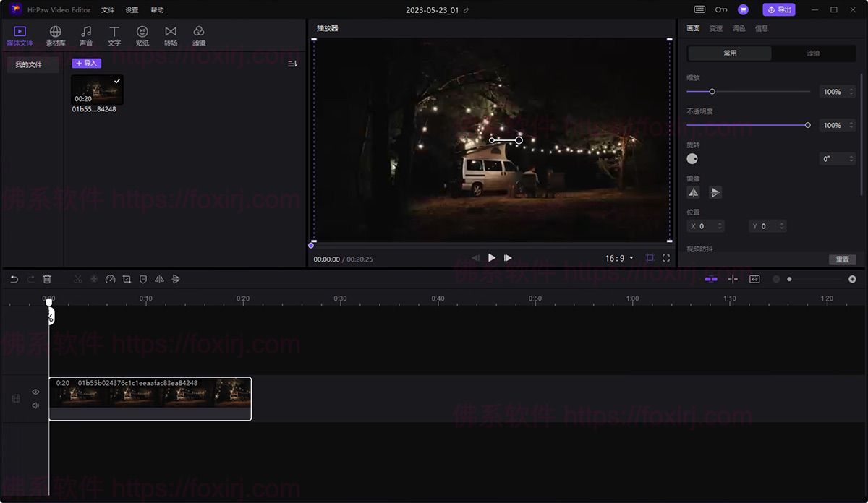Open the 文件 menu
This screenshot has width=868, height=503.
pyautogui.click(x=108, y=10)
